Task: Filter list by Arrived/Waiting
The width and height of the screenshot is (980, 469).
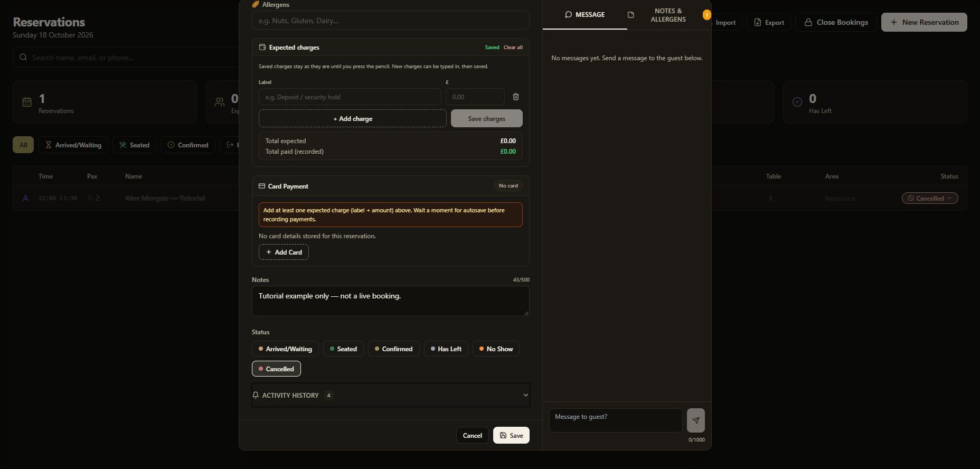Action: pyautogui.click(x=73, y=145)
